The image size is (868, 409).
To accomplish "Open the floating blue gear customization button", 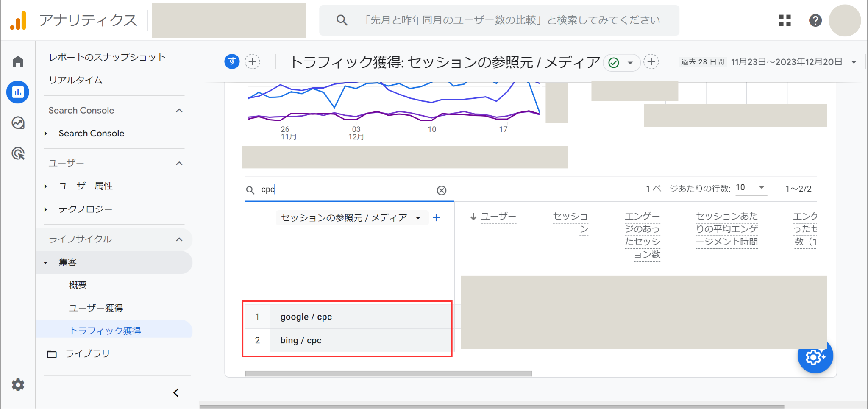I will [815, 356].
